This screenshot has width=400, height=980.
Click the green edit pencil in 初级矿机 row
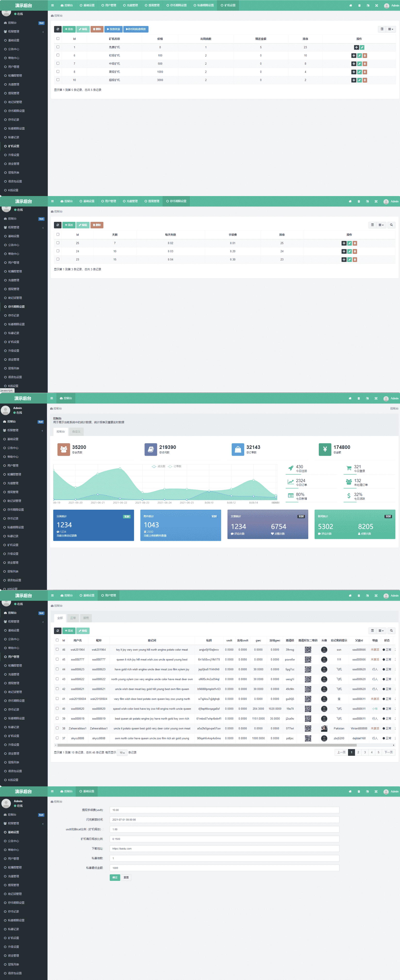coord(359,56)
